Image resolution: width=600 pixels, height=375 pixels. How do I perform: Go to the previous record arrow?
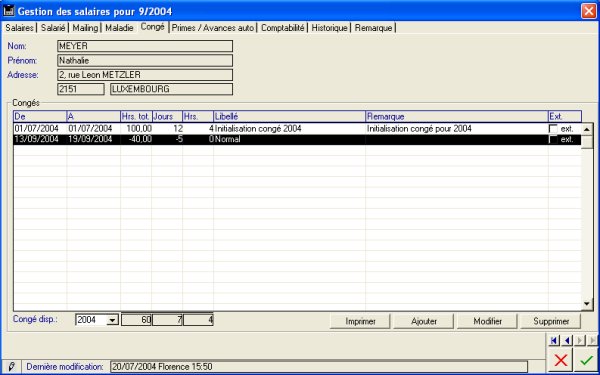[x=567, y=340]
